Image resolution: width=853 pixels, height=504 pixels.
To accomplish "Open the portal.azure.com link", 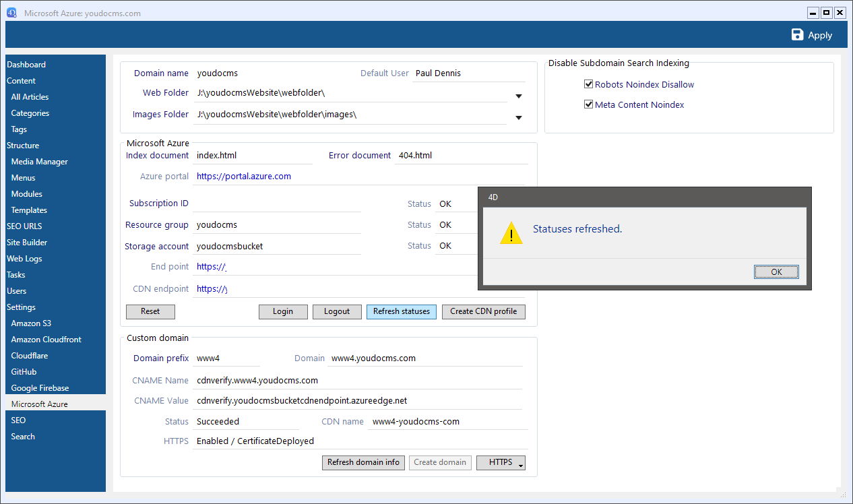I will pos(244,177).
